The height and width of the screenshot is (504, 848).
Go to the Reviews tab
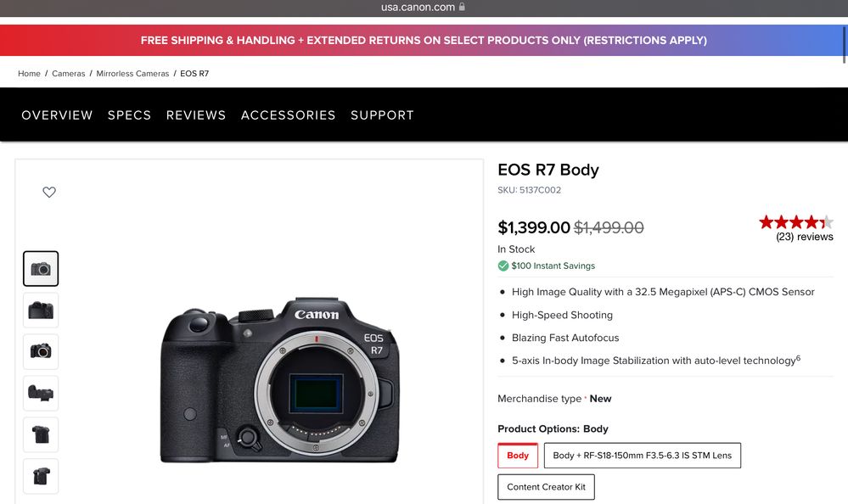[x=196, y=115]
